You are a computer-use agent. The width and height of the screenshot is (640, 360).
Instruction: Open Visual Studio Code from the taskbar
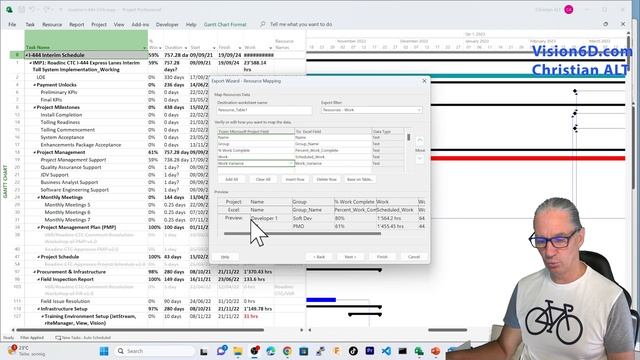[386, 351]
